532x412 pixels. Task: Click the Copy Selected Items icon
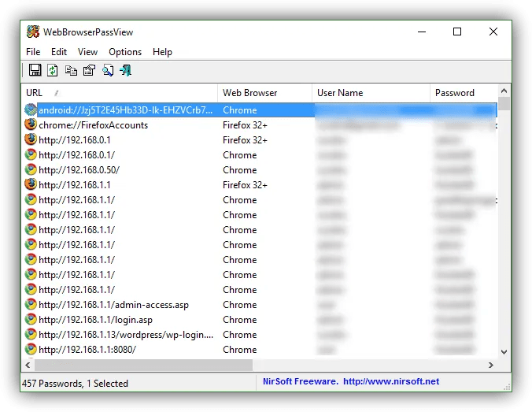point(71,70)
